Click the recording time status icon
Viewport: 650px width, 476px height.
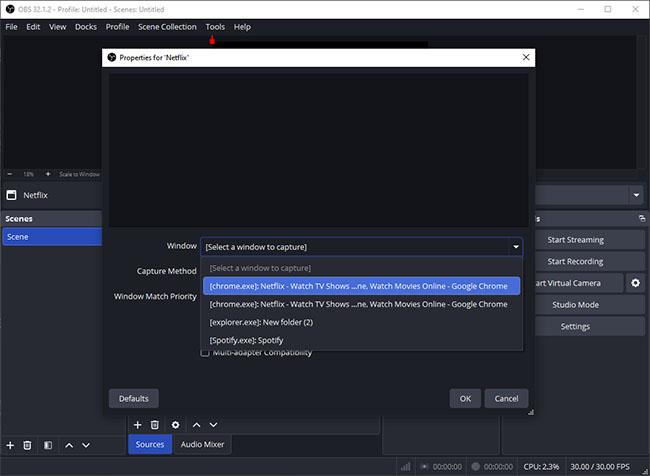[475, 467]
